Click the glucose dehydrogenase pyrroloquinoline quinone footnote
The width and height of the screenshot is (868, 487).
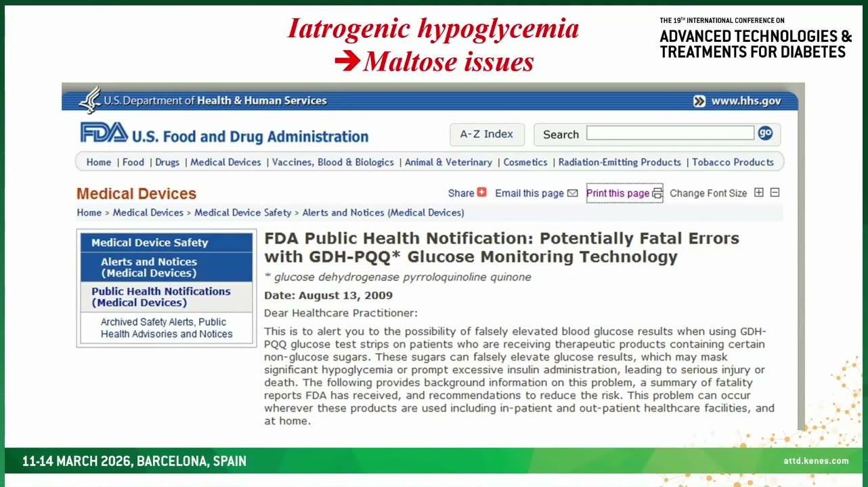[x=397, y=277]
